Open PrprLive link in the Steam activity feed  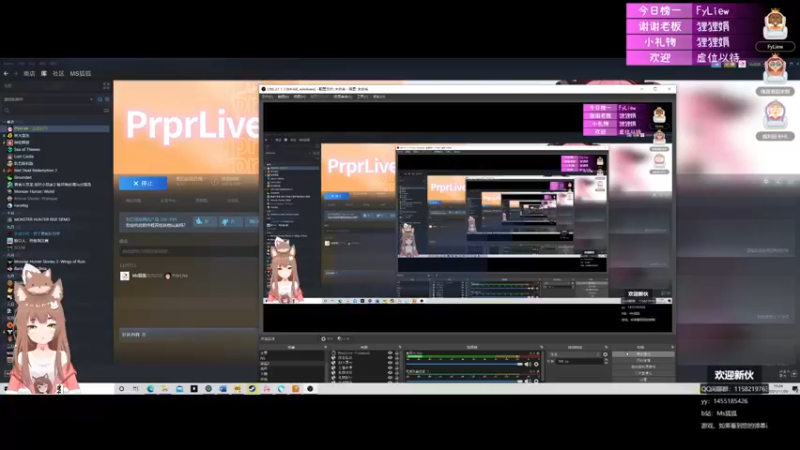pos(180,276)
